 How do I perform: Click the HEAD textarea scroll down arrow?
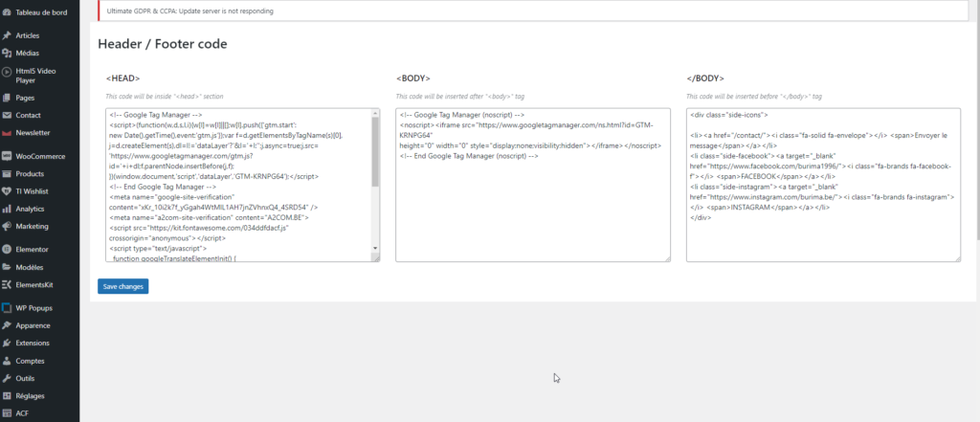tap(375, 249)
